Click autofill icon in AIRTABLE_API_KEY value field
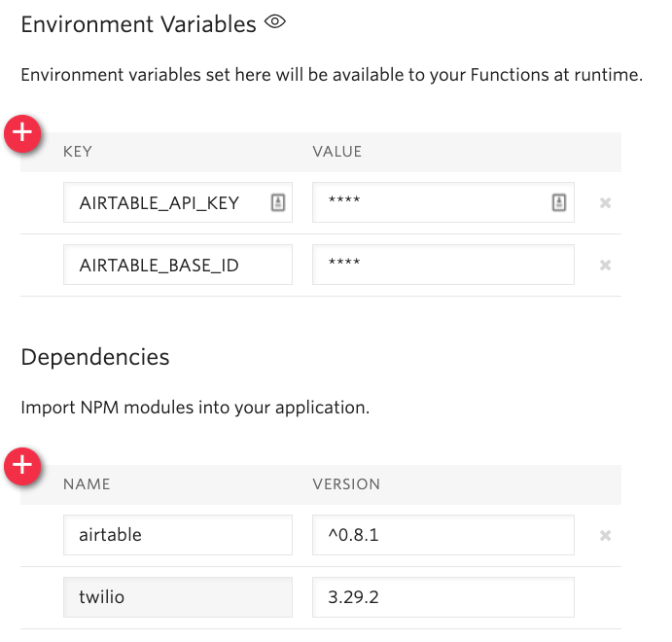672x642 pixels. (x=559, y=202)
